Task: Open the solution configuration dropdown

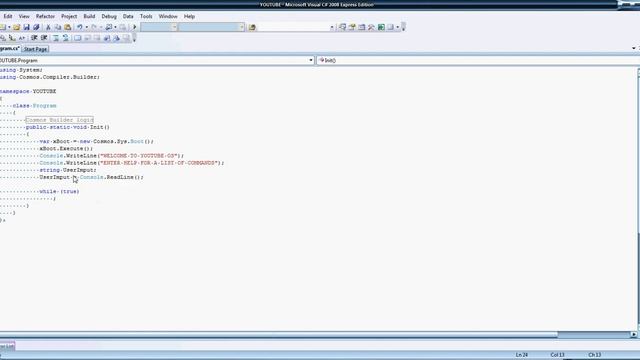Action: (159, 27)
